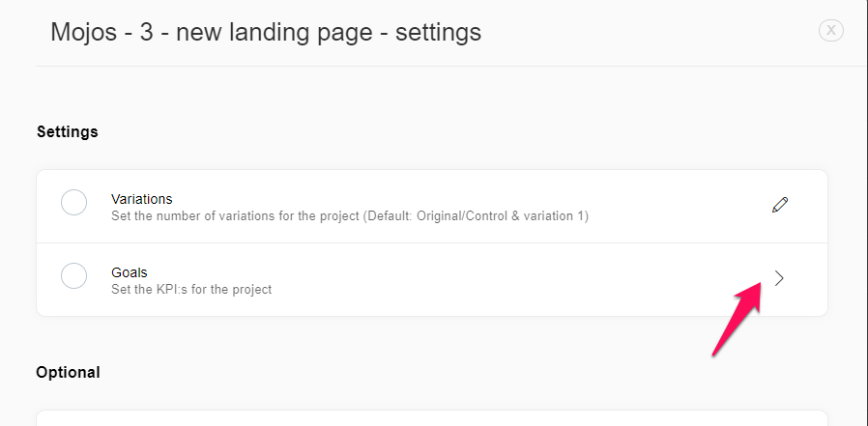Toggle the Goals status circle
This screenshot has width=868, height=426.
tap(73, 275)
